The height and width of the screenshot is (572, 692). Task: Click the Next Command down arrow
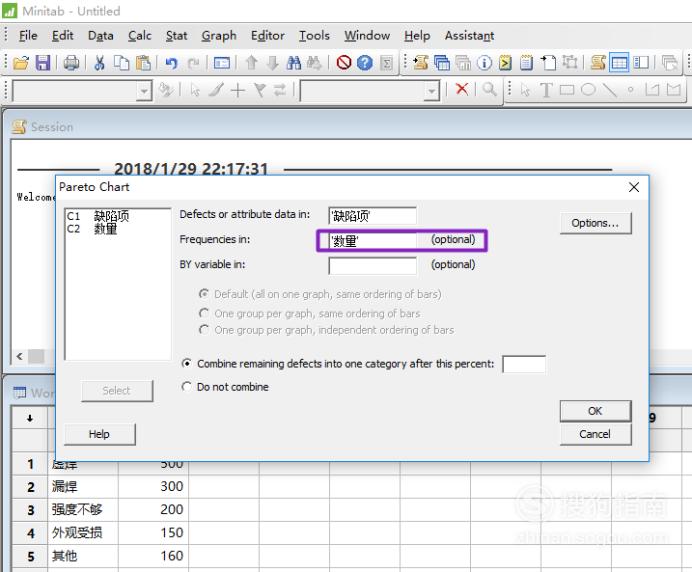[x=272, y=63]
